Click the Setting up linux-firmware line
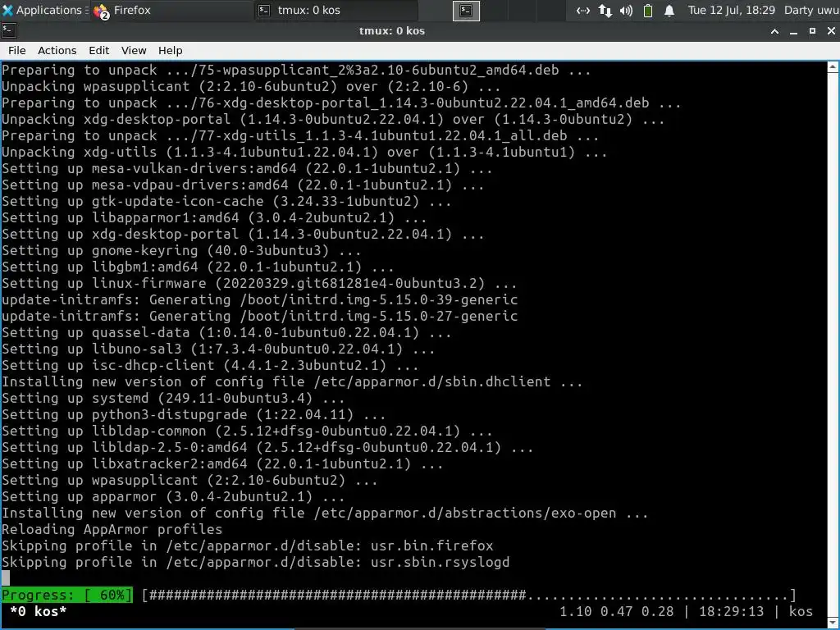Image resolution: width=840 pixels, height=630 pixels. point(259,283)
